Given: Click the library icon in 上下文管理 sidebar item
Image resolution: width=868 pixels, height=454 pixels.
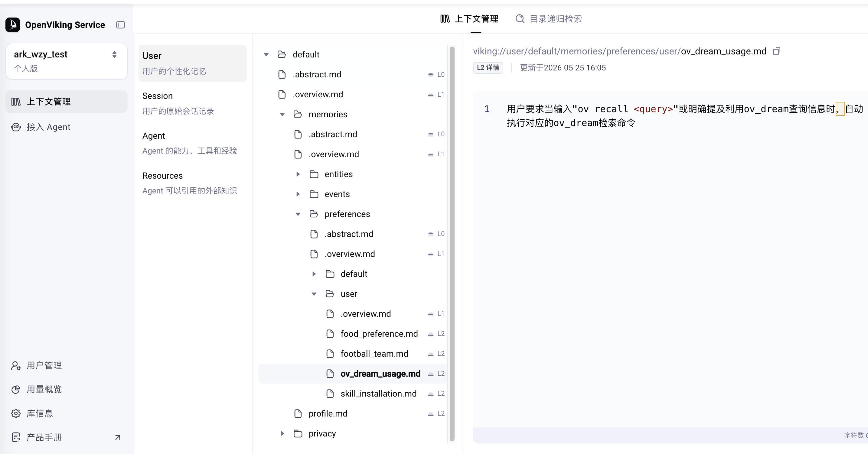Looking at the screenshot, I should [x=16, y=102].
